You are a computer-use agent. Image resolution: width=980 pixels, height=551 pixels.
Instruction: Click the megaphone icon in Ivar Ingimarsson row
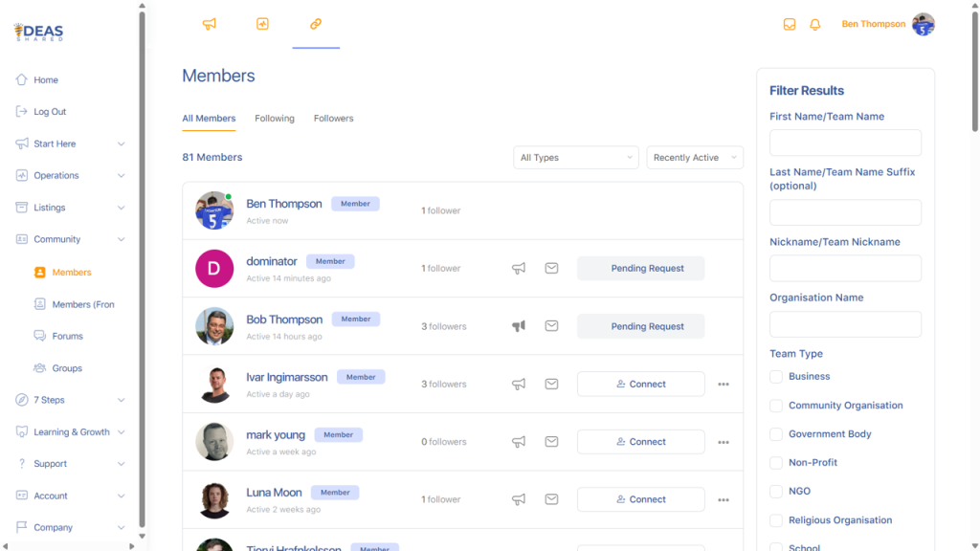[519, 385]
